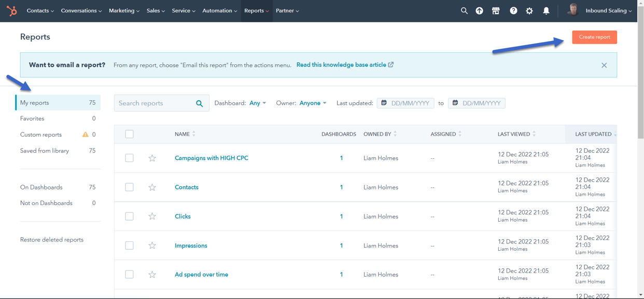Open the Conversations navigation menu
Screen dimensions: 644x299
[81, 10]
